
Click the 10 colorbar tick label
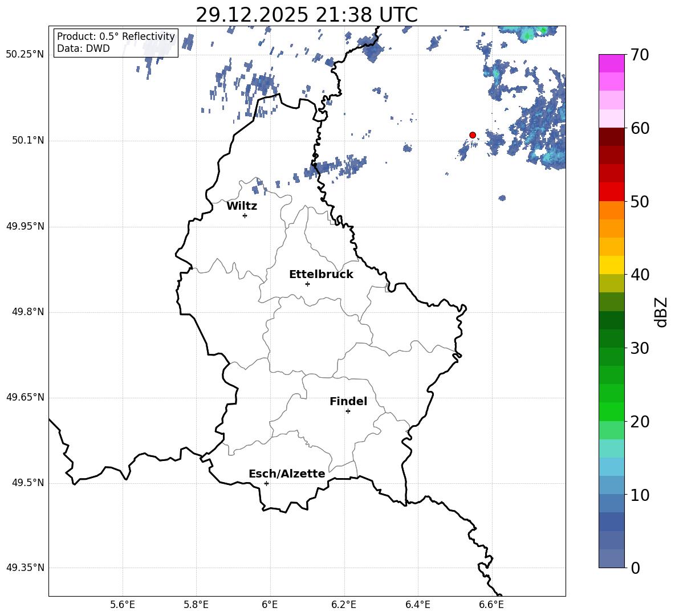640,495
